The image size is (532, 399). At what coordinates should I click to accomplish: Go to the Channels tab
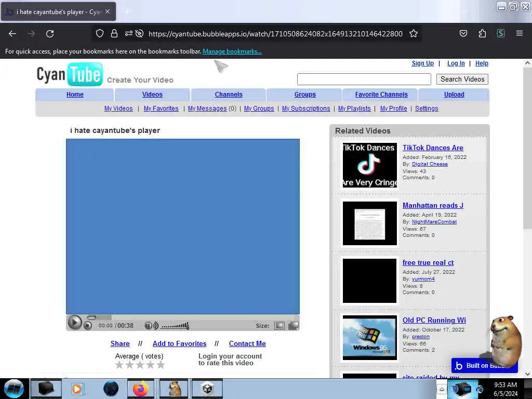click(229, 95)
